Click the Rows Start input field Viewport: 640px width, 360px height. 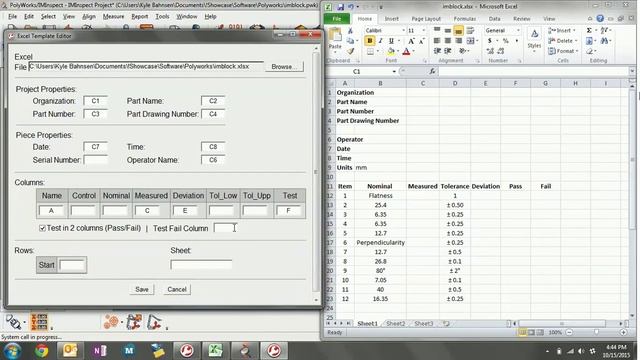tap(72, 265)
